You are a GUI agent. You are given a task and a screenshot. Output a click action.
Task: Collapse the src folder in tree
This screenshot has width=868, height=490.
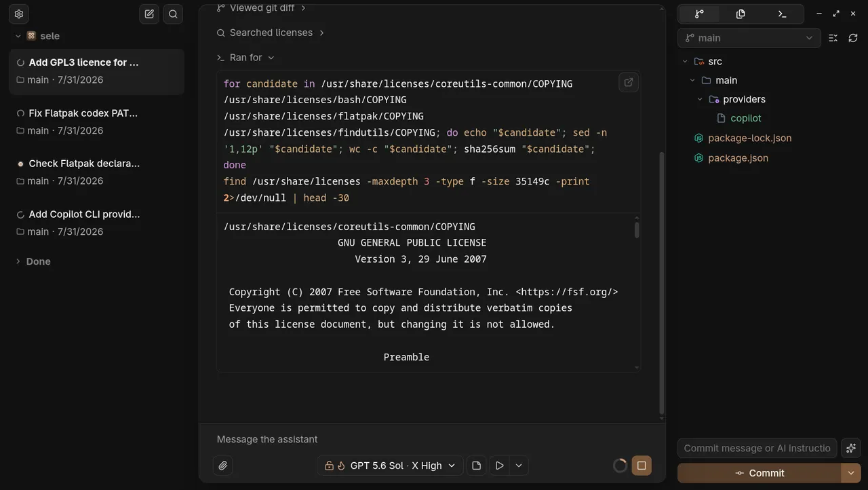686,61
